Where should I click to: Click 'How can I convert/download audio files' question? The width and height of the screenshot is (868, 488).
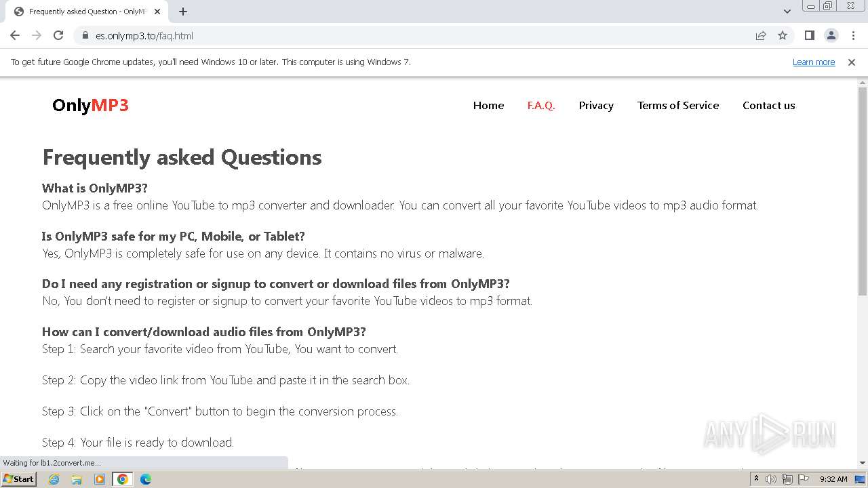pyautogui.click(x=204, y=331)
